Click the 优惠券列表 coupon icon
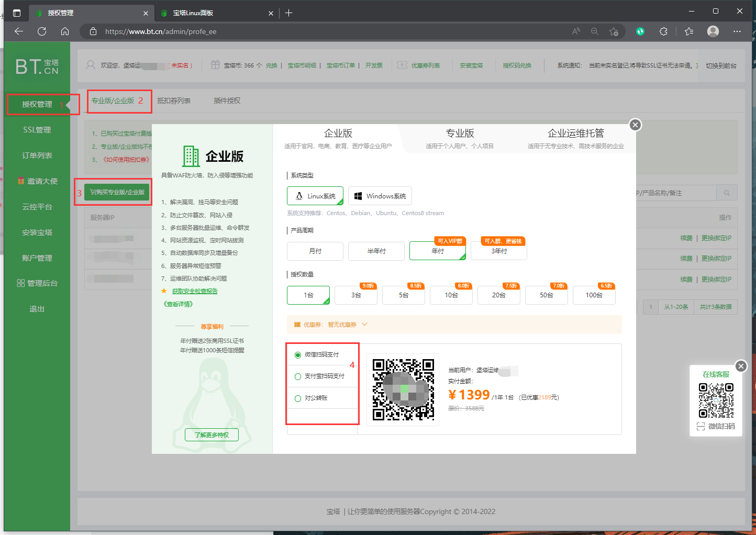 (402, 65)
